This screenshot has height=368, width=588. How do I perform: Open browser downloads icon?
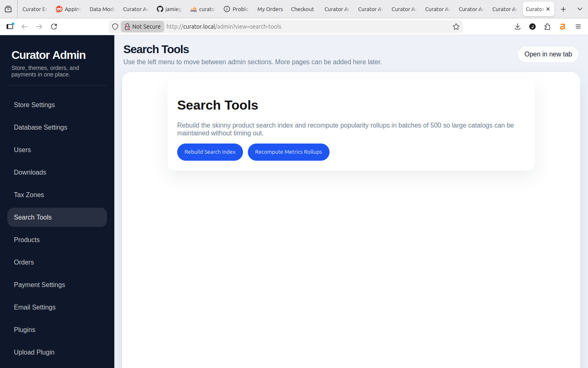point(517,27)
